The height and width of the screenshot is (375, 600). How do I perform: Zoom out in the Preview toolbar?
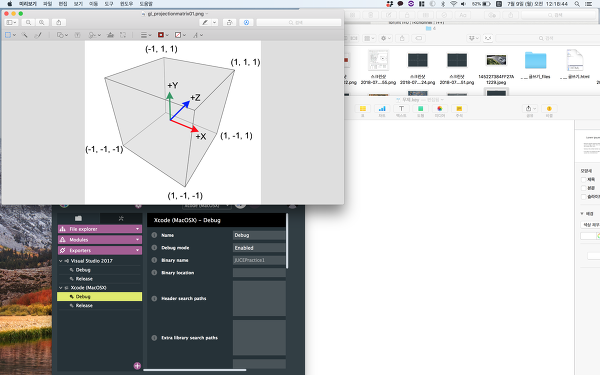[28, 23]
